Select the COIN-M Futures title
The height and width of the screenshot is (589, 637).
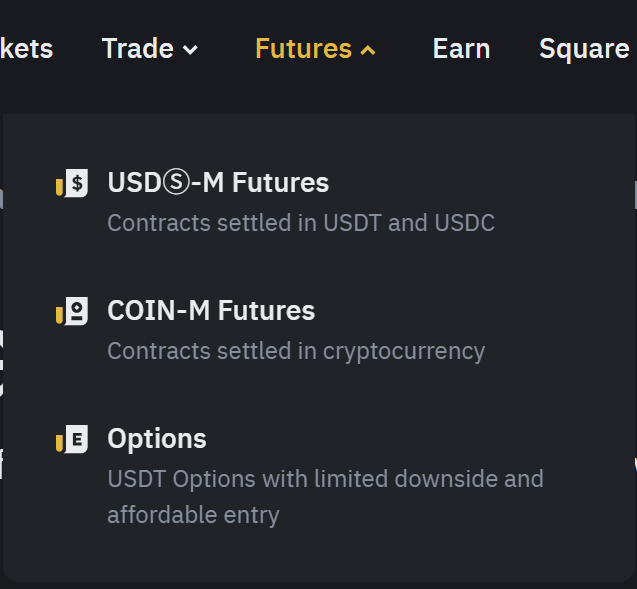tap(211, 311)
